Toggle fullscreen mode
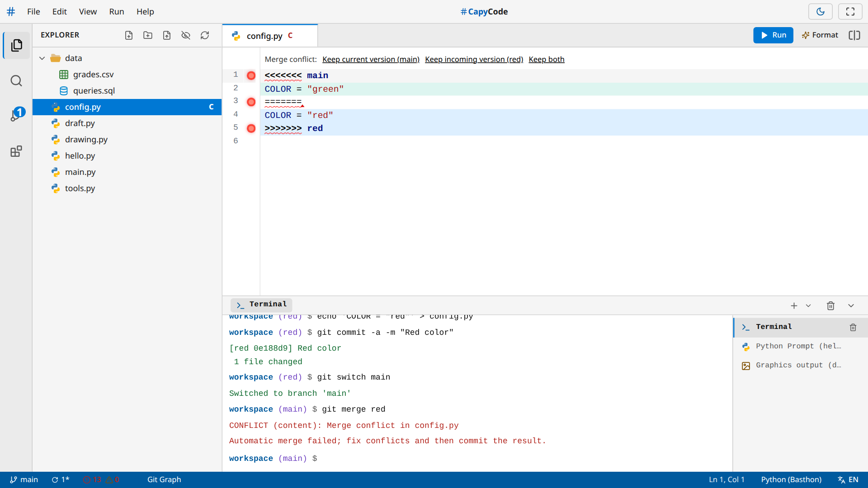 coord(850,12)
